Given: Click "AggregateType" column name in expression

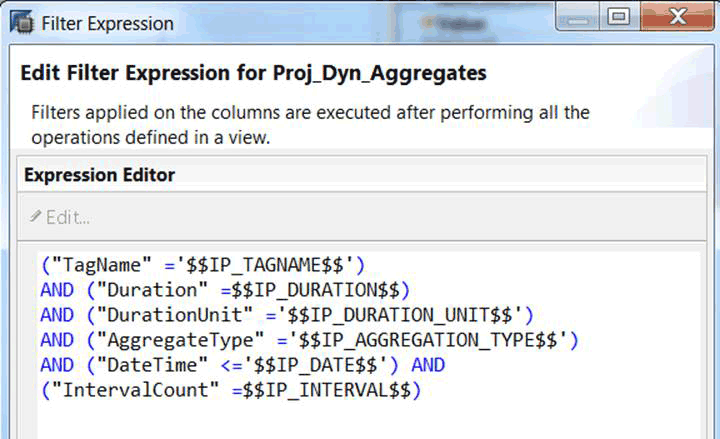Looking at the screenshot, I should pos(165,340).
